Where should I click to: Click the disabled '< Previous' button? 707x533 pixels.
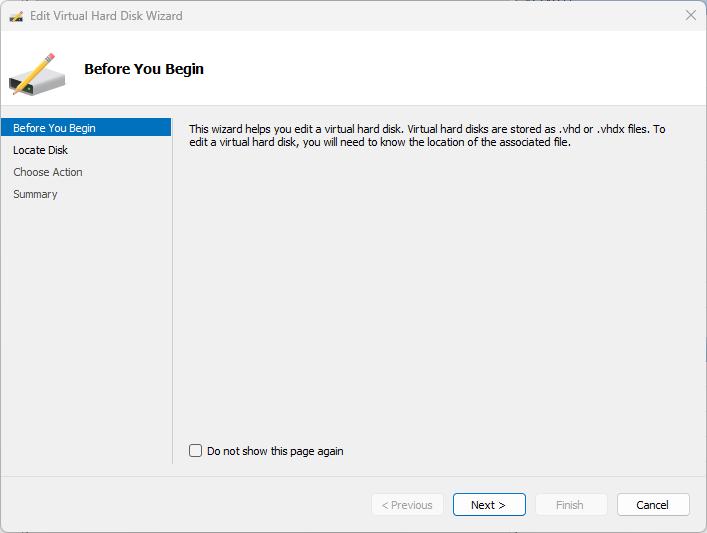click(407, 505)
